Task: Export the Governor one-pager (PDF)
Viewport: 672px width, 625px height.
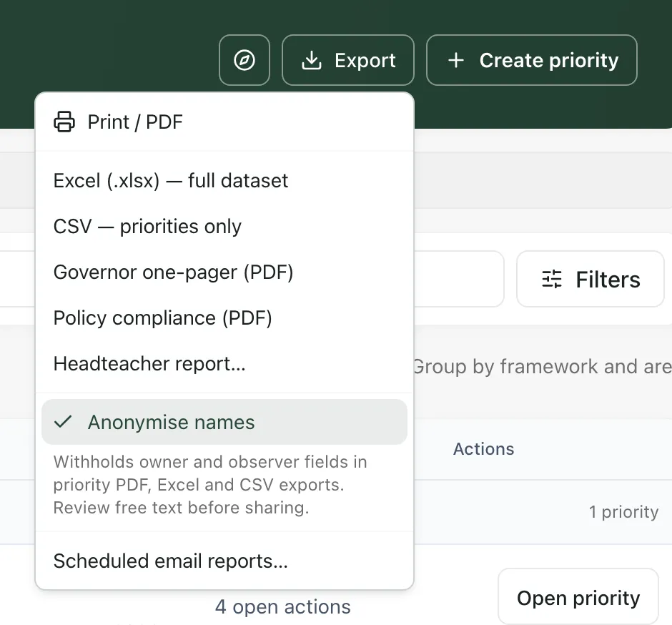Action: pyautogui.click(x=224, y=272)
